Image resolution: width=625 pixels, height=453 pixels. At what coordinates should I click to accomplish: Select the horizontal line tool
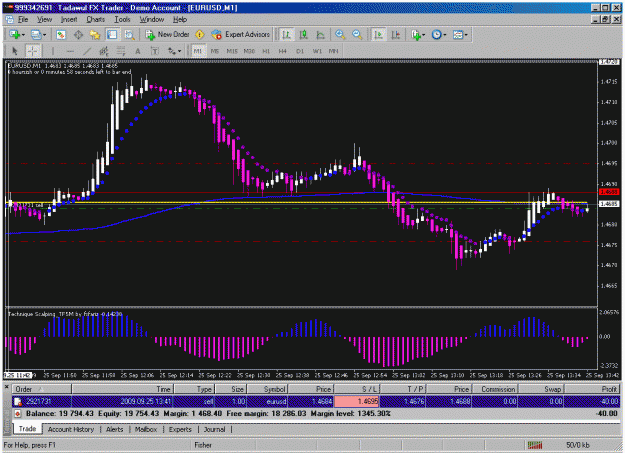click(70, 51)
